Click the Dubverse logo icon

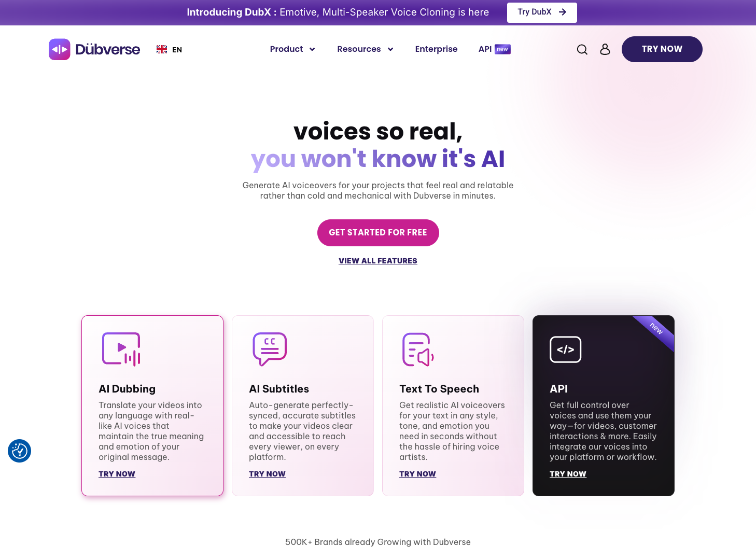60,49
